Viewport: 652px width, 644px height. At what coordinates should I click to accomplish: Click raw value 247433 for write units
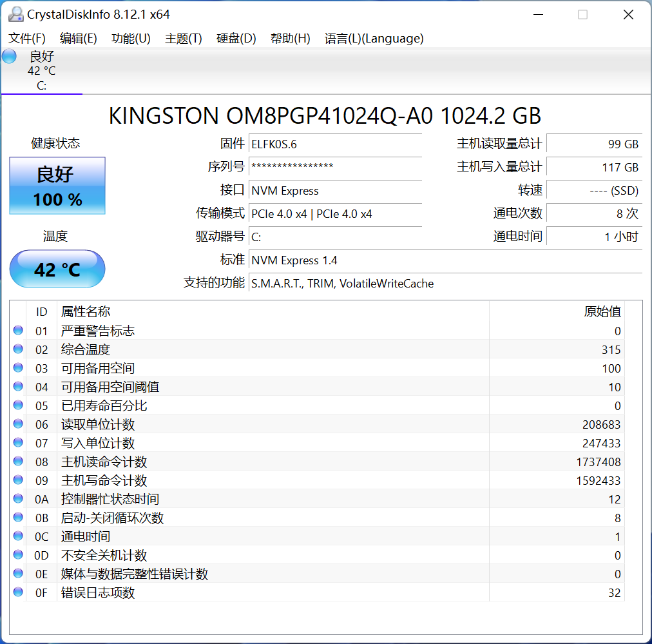(x=601, y=443)
